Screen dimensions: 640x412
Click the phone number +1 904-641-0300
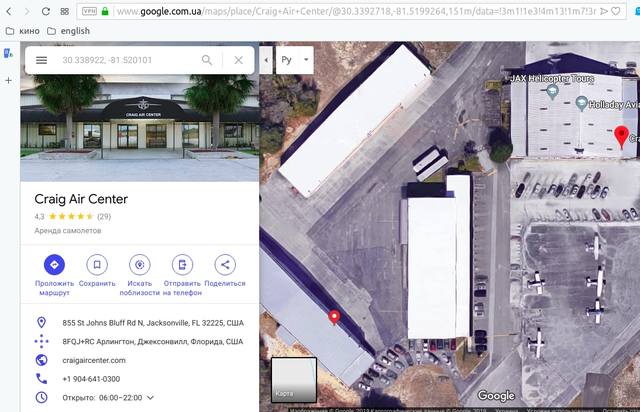pos(91,379)
